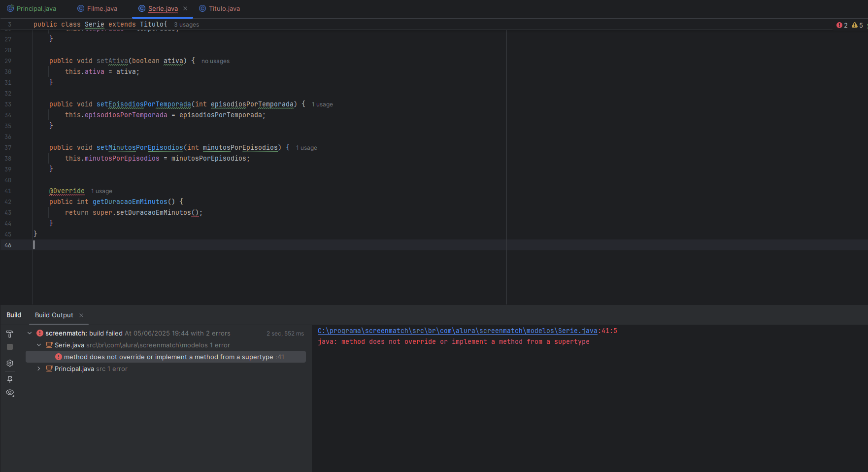Click the Titulo superclass name in class declaration
868x472 pixels.
coord(152,25)
